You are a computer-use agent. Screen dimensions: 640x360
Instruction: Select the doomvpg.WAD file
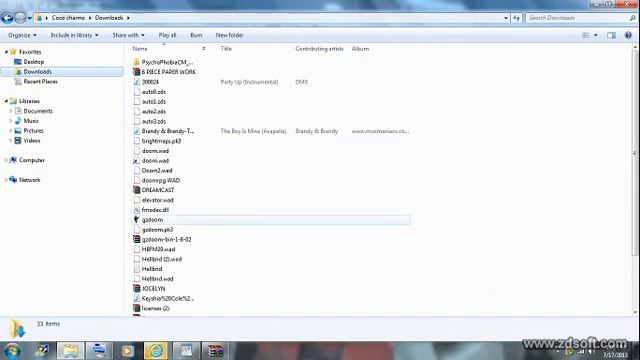[x=160, y=180]
